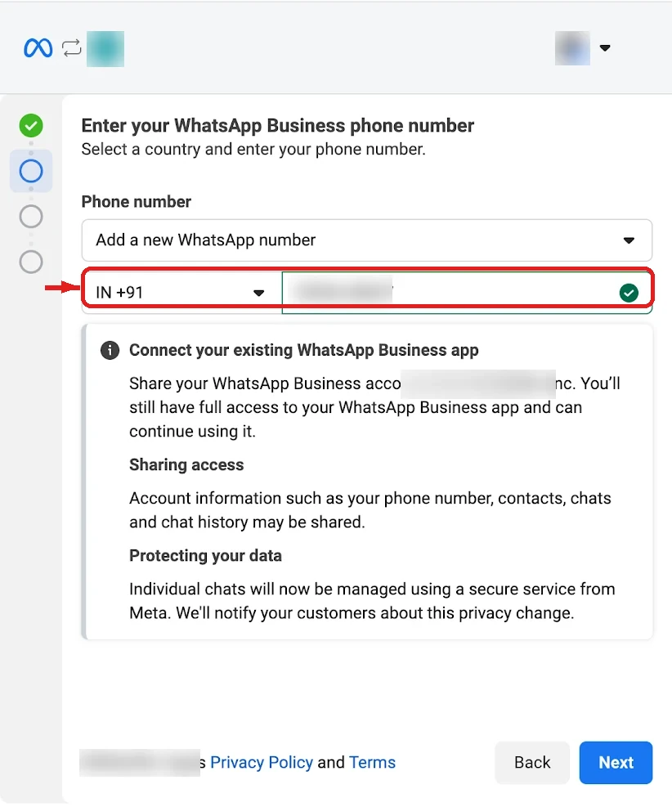Select the current blue step circle
672x807 pixels.
(x=31, y=171)
